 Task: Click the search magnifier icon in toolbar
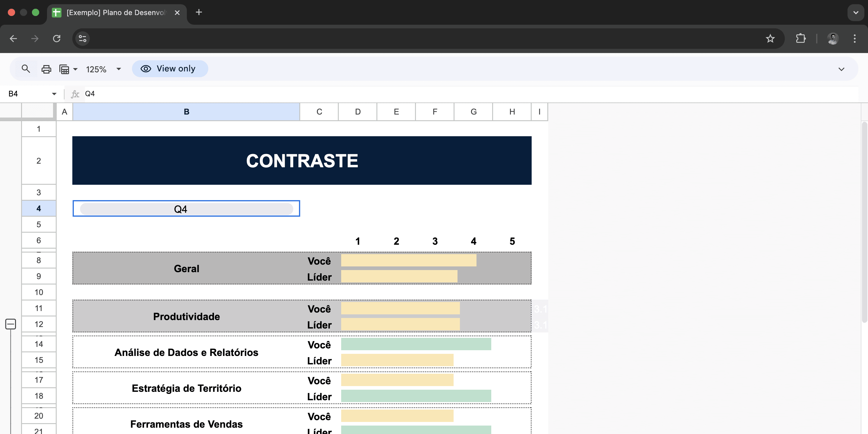(x=26, y=69)
